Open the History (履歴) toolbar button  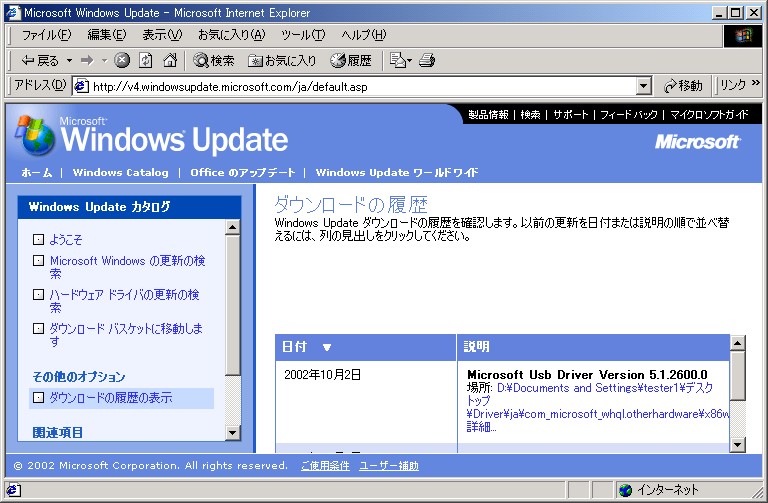[x=351, y=61]
